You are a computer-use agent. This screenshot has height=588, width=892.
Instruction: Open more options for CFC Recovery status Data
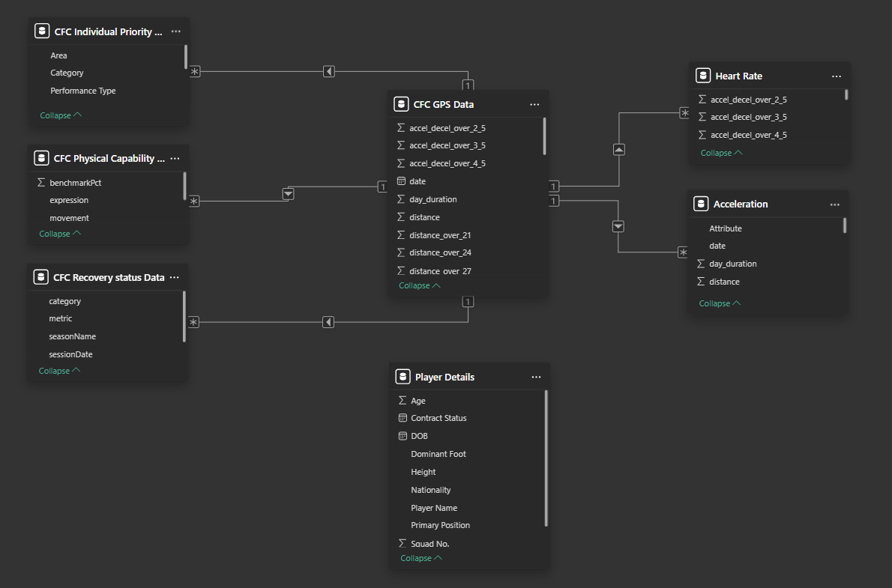174,277
